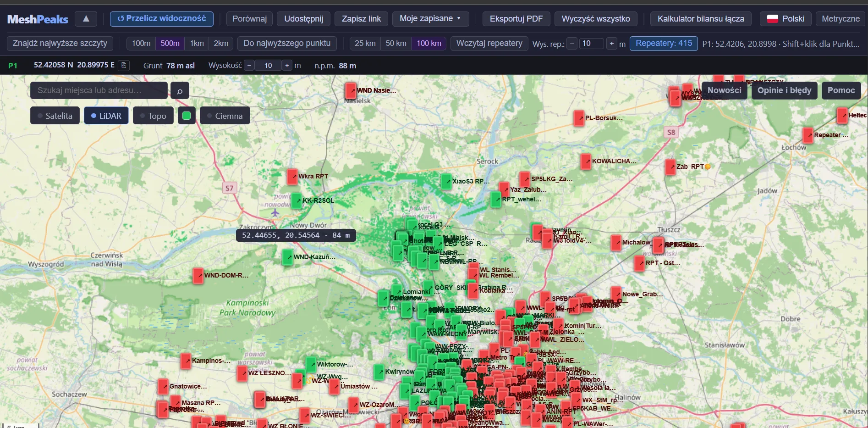Save link with Zapisz link
The width and height of the screenshot is (868, 428).
[x=361, y=19]
